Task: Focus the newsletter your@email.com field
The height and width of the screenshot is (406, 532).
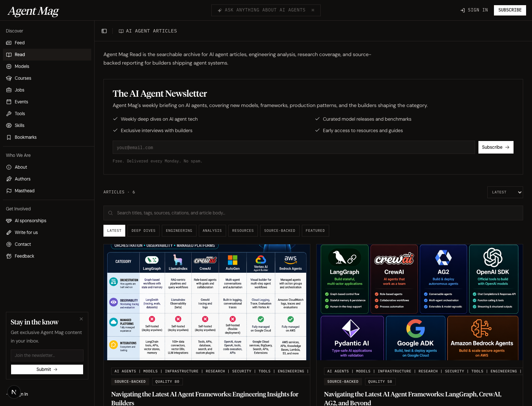Action: [293, 147]
